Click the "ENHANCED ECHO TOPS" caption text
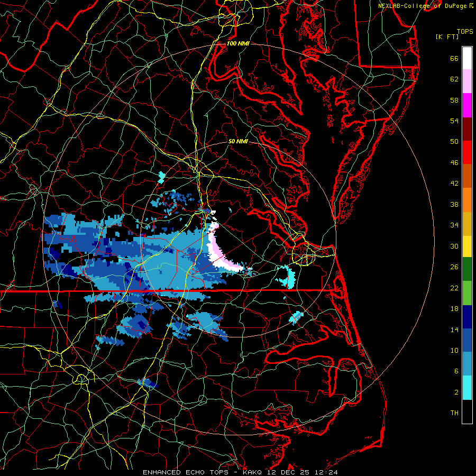Image resolution: width=476 pixels, height=476 pixels. click(186, 472)
